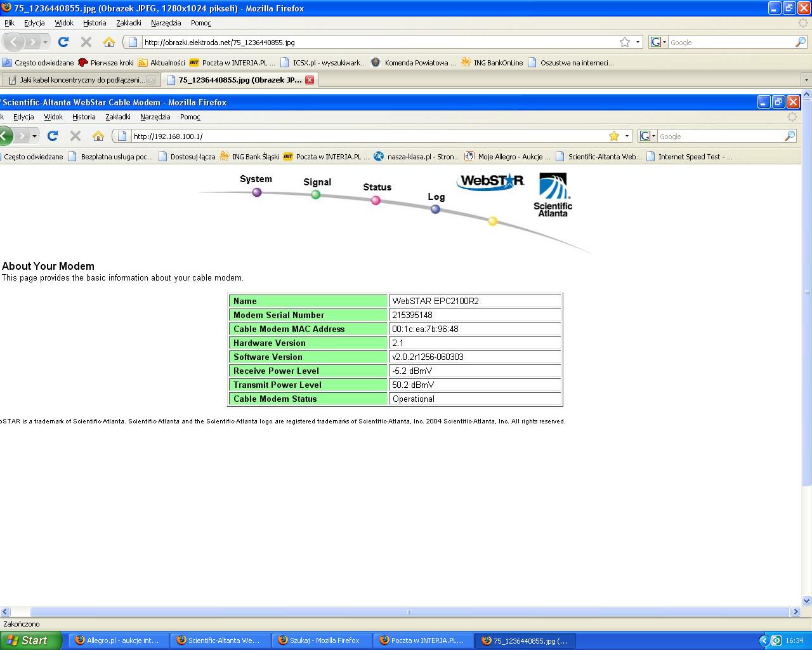Open the Allegro.pl taskbar window
Image resolution: width=812 pixels, height=650 pixels.
[119, 640]
